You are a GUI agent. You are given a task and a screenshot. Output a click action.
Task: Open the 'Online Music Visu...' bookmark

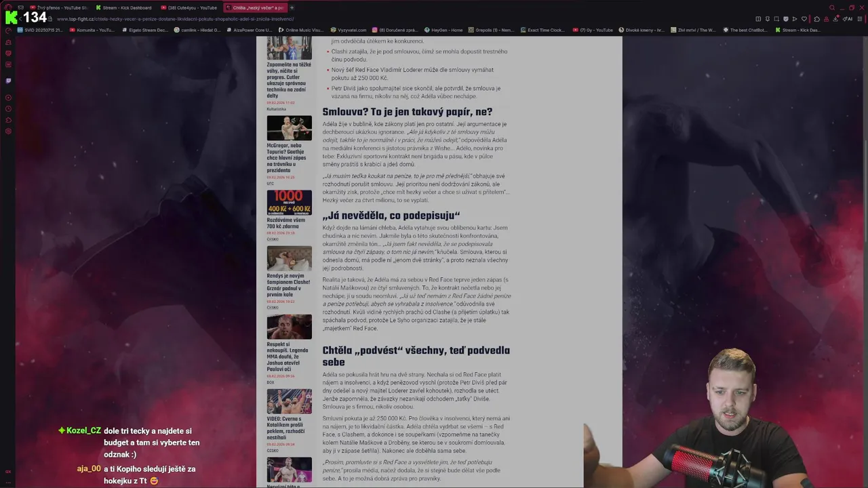coord(301,30)
